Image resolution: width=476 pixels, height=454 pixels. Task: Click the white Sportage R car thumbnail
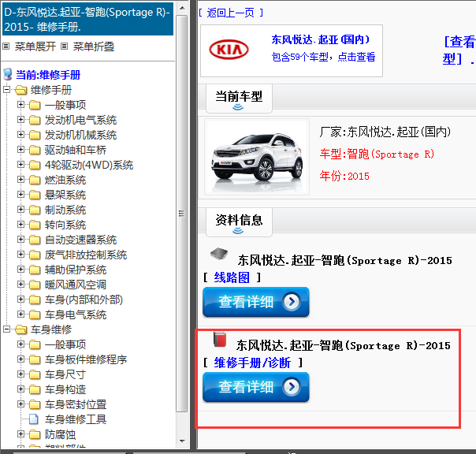click(x=257, y=157)
